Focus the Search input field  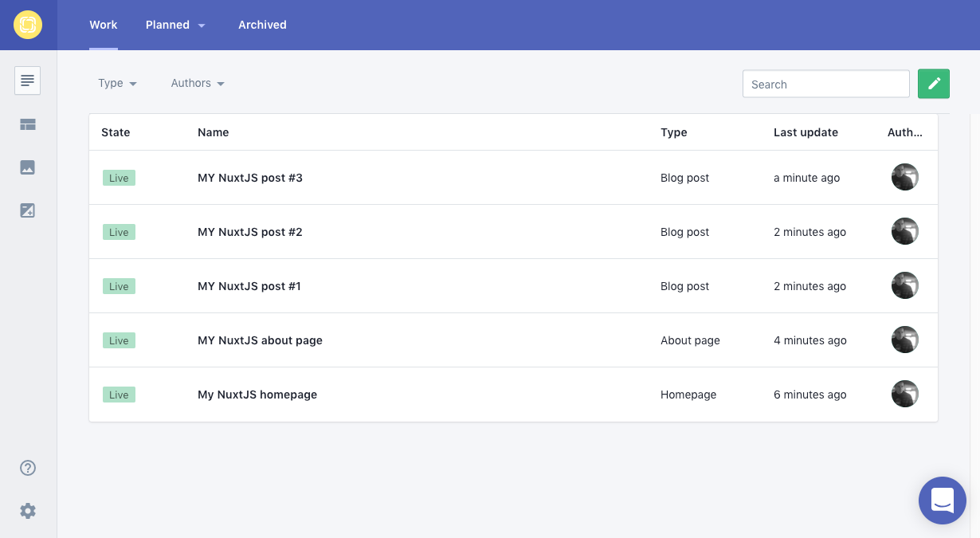(x=826, y=84)
